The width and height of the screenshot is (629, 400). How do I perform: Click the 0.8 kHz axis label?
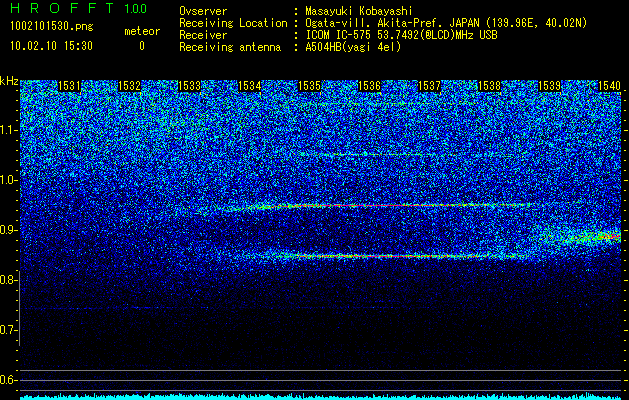(x=8, y=280)
